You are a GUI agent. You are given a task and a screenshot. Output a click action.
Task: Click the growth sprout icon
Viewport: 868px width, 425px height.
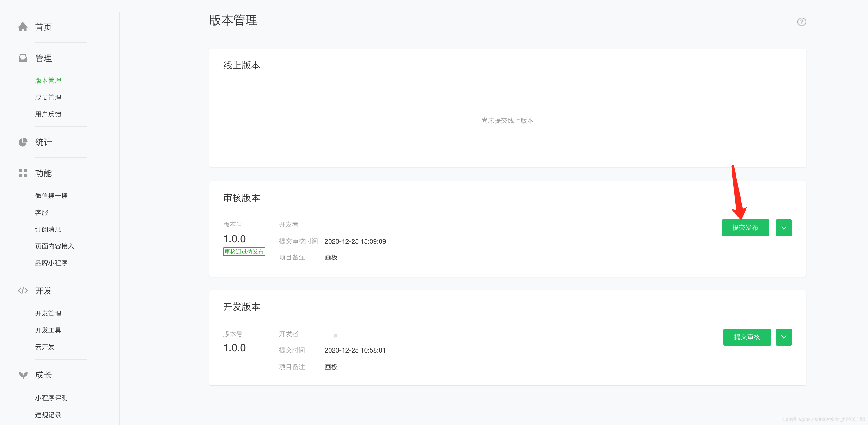[23, 375]
